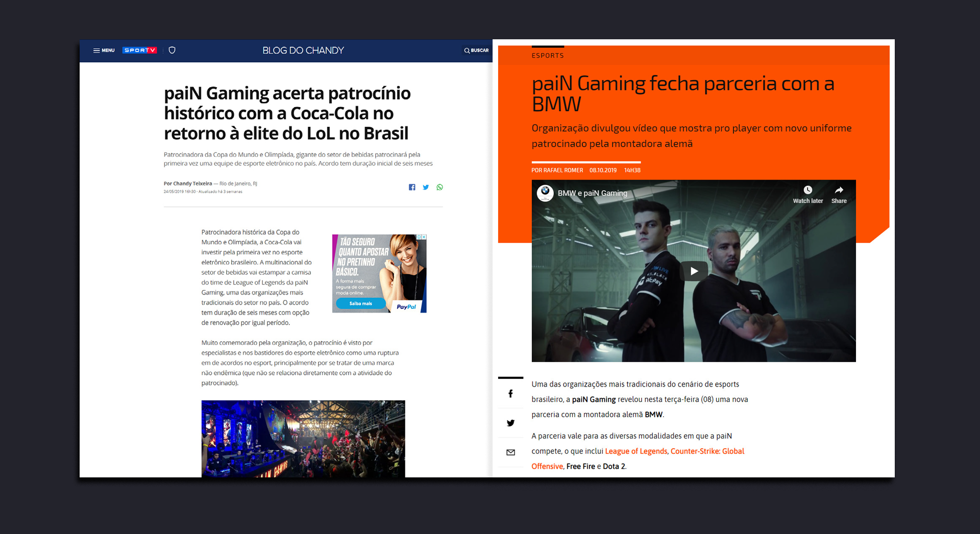Click the bold 'paiN Gaming' text in article
Image resolution: width=980 pixels, height=534 pixels.
(594, 399)
